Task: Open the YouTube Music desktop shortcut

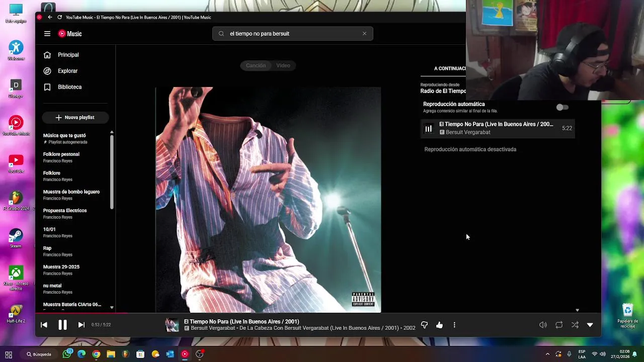Action: coord(16,126)
